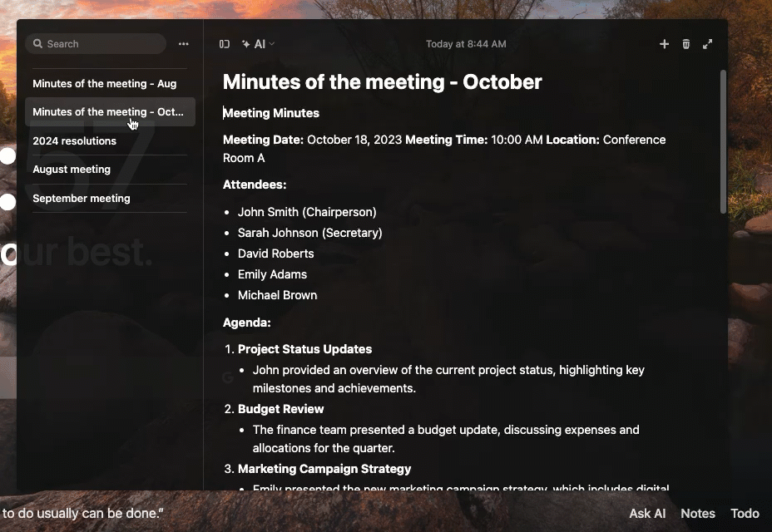772x532 pixels.
Task: Open the 'September meeting' note
Action: pos(82,199)
